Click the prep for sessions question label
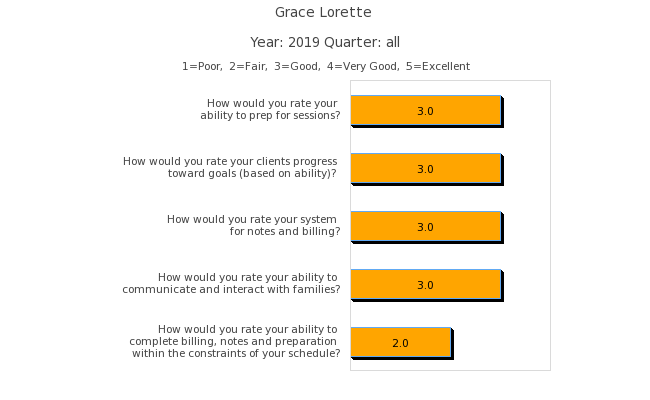Image resolution: width=650 pixels, height=400 pixels. tap(271, 109)
